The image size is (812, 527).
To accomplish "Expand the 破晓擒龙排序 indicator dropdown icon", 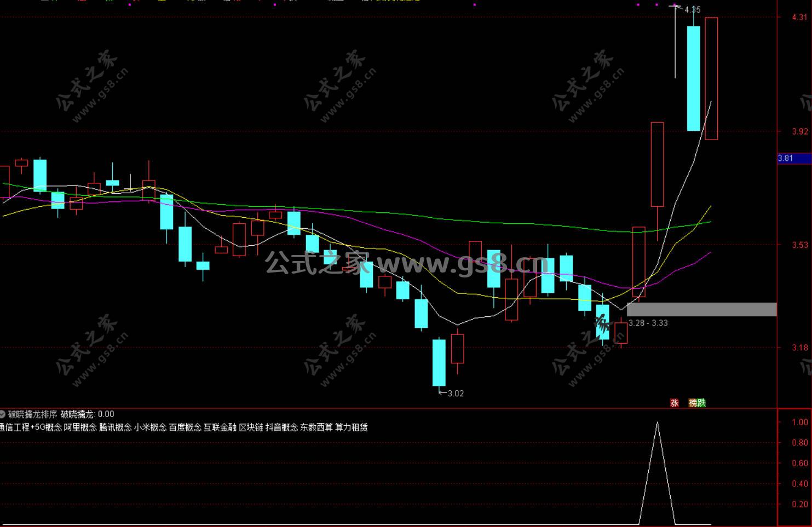I will pos(3,414).
